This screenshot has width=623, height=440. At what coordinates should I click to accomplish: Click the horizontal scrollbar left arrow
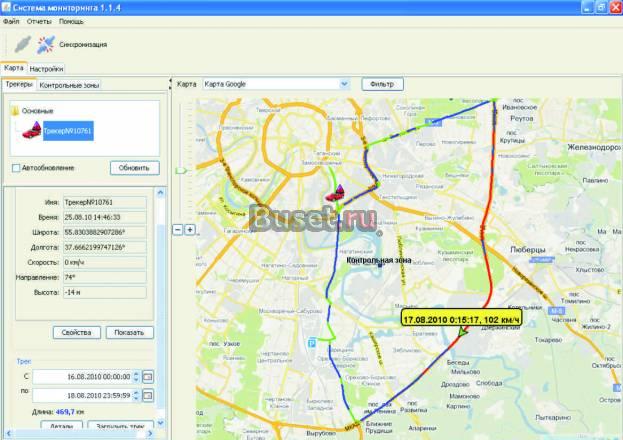[x=8, y=433]
